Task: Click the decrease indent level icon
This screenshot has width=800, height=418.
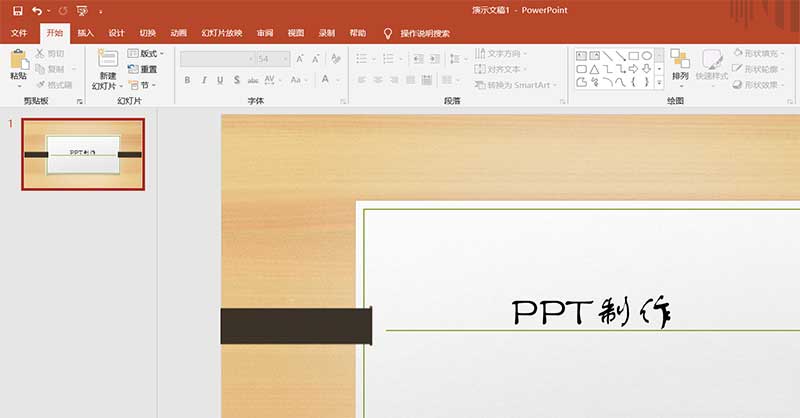Action: 418,59
